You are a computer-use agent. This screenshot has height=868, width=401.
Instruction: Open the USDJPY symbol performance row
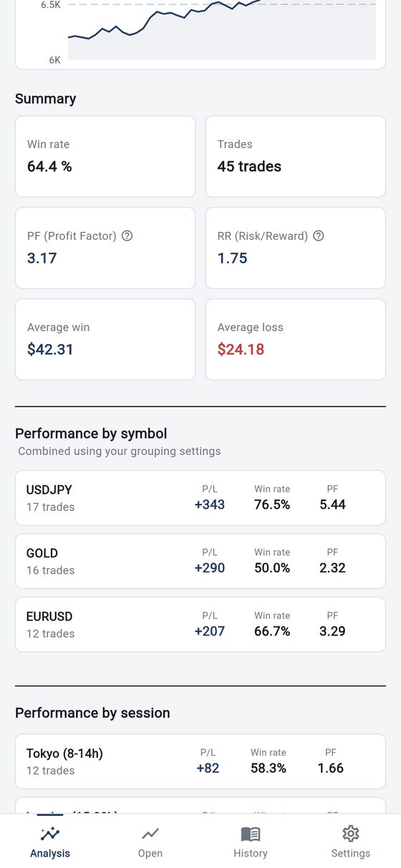[200, 498]
